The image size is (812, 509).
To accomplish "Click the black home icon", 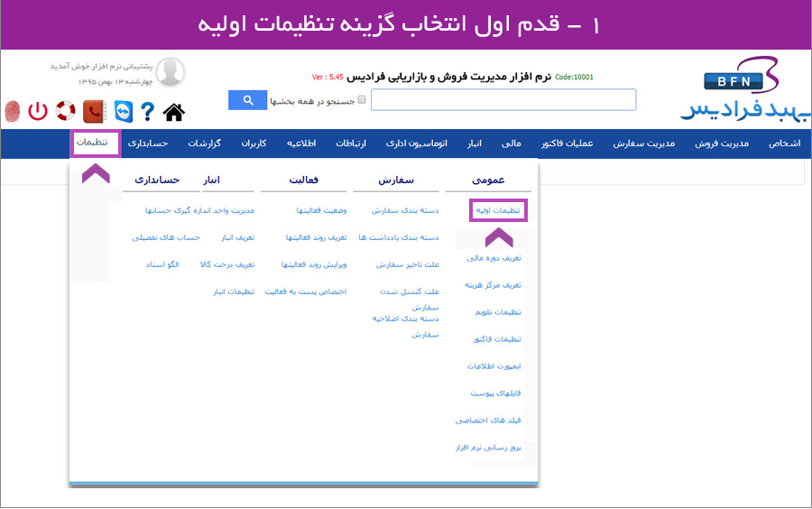I will click(173, 112).
